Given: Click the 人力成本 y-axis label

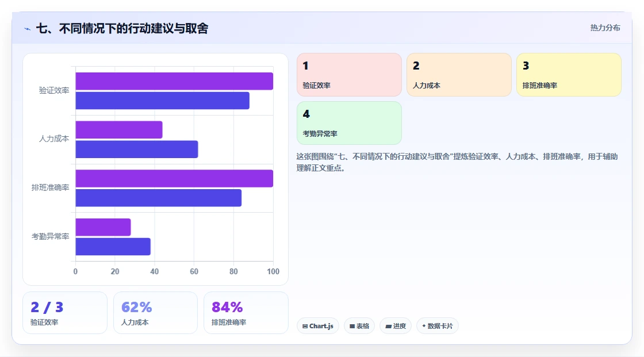Looking at the screenshot, I should (x=54, y=139).
